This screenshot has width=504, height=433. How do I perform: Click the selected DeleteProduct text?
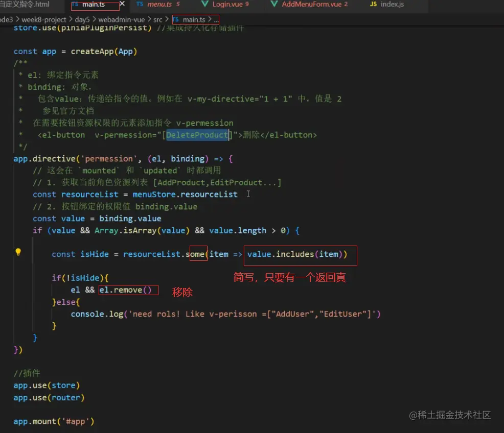(197, 135)
